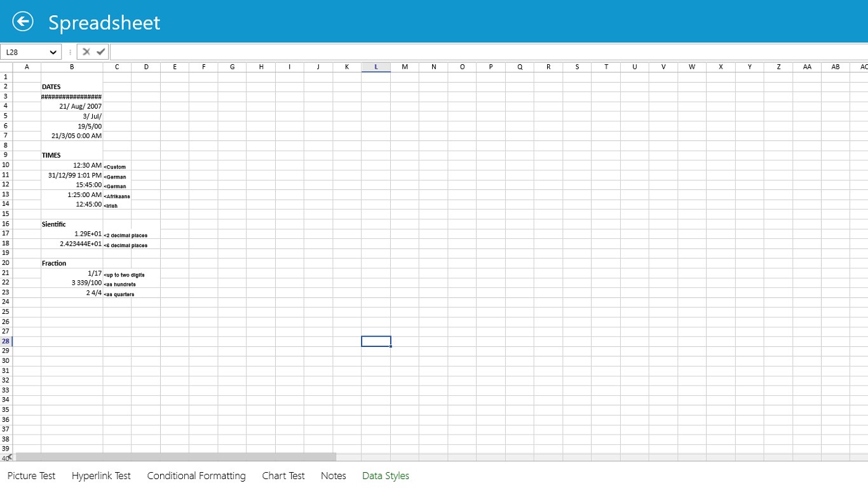Screen dimensions: 868x488
Task: Click the horizontal scrollbar thumb
Action: [x=176, y=457]
